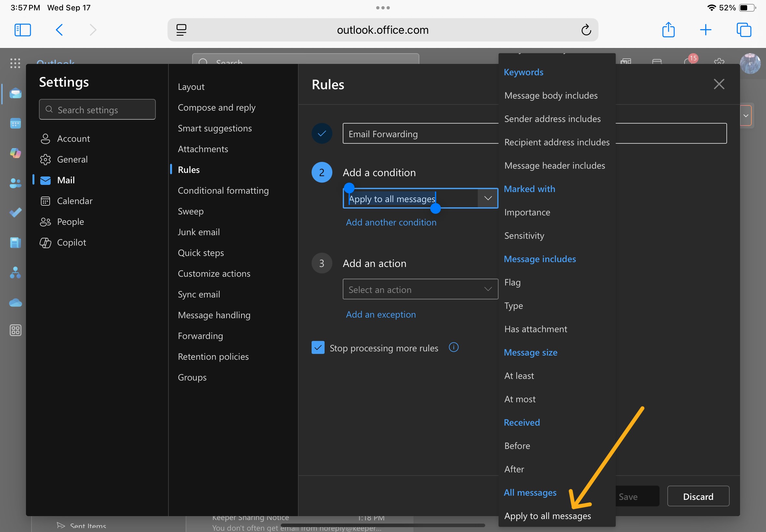
Task: Select Apply to all messages at menu bottom
Action: click(547, 516)
